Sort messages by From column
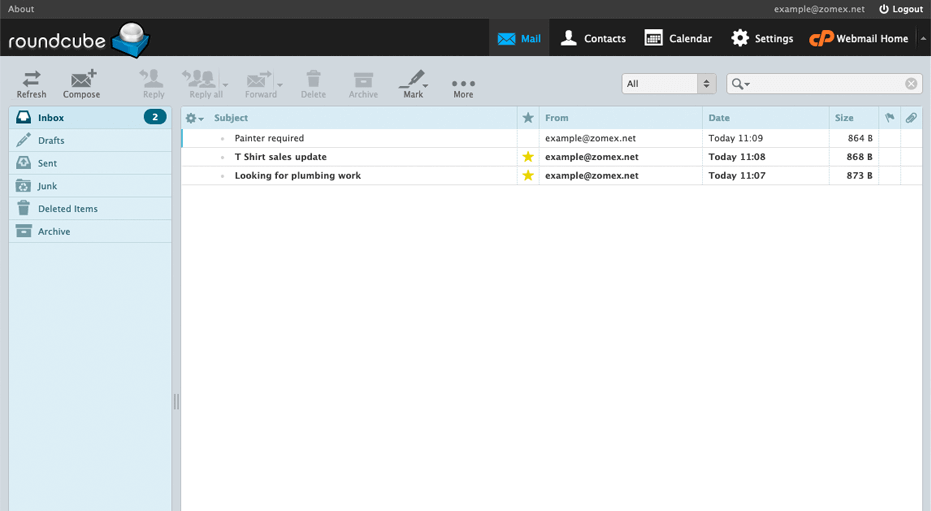Screen dimensions: 931x511 pos(556,118)
